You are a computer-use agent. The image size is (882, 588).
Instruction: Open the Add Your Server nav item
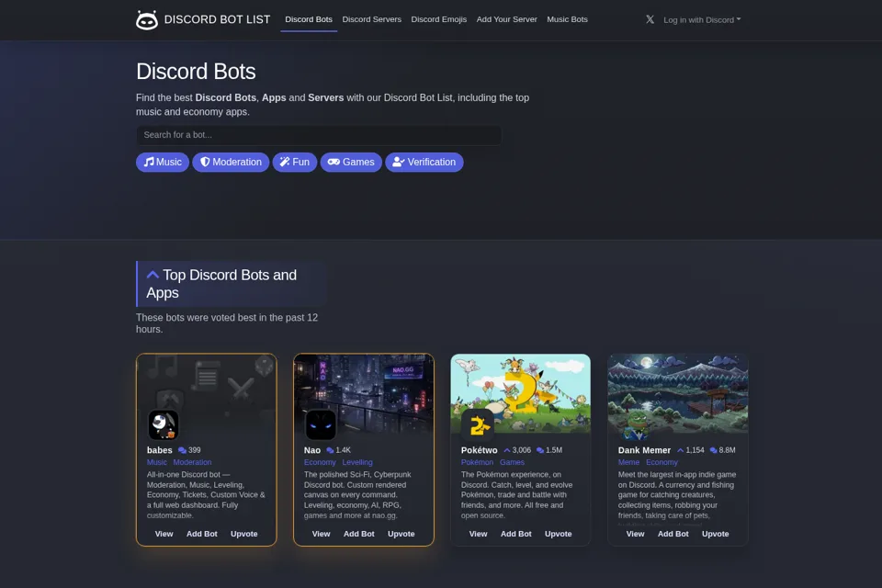tap(507, 19)
